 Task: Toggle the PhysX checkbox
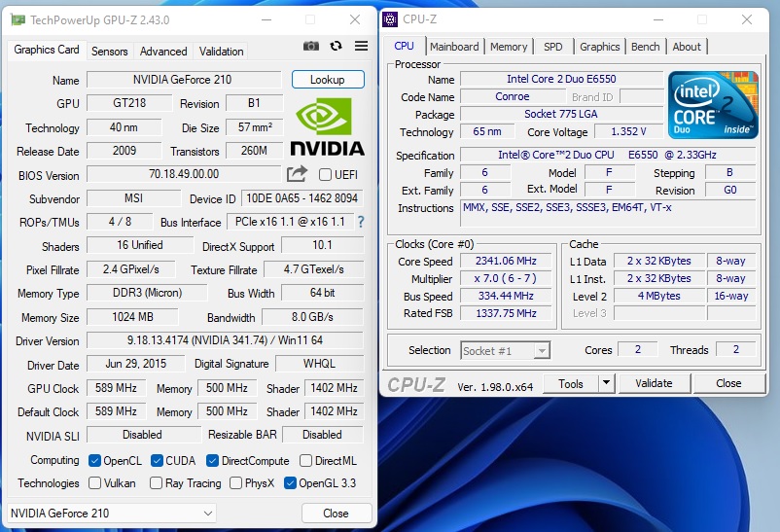[235, 482]
